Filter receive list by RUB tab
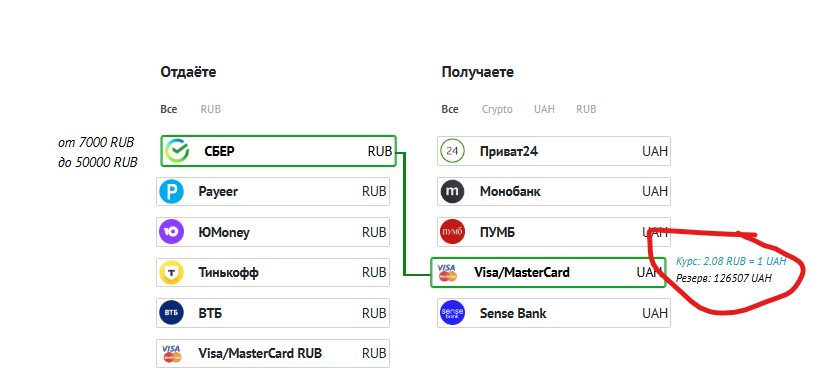The width and height of the screenshot is (827, 387). [x=586, y=109]
